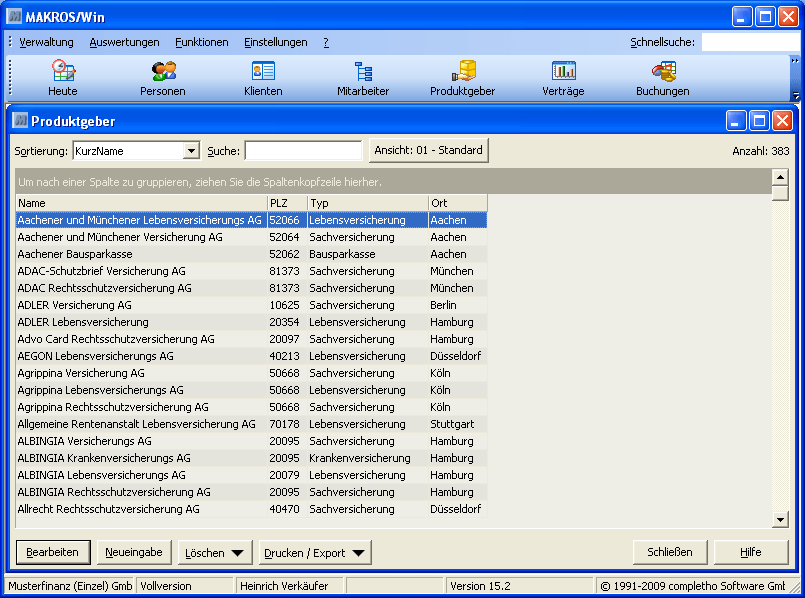
Task: Click Heinrich Verkäufer in status bar
Action: pyautogui.click(x=288, y=586)
